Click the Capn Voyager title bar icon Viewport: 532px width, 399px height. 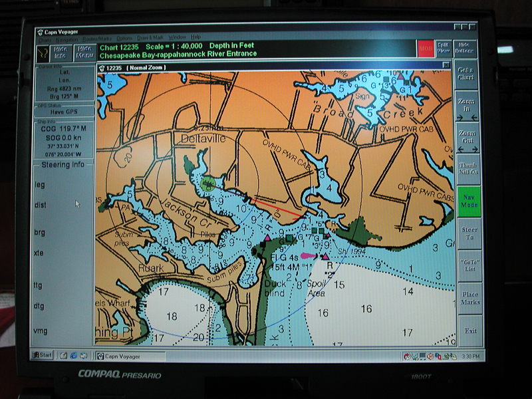(40, 32)
